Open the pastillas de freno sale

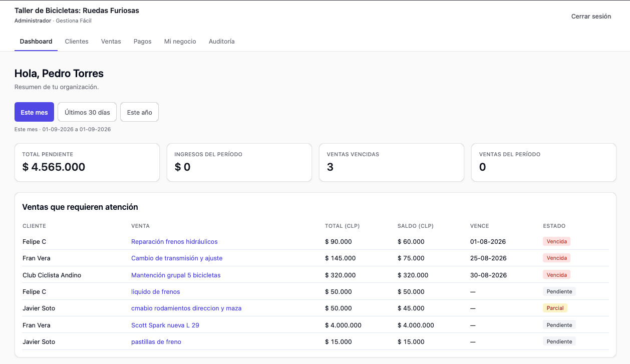[156, 342]
